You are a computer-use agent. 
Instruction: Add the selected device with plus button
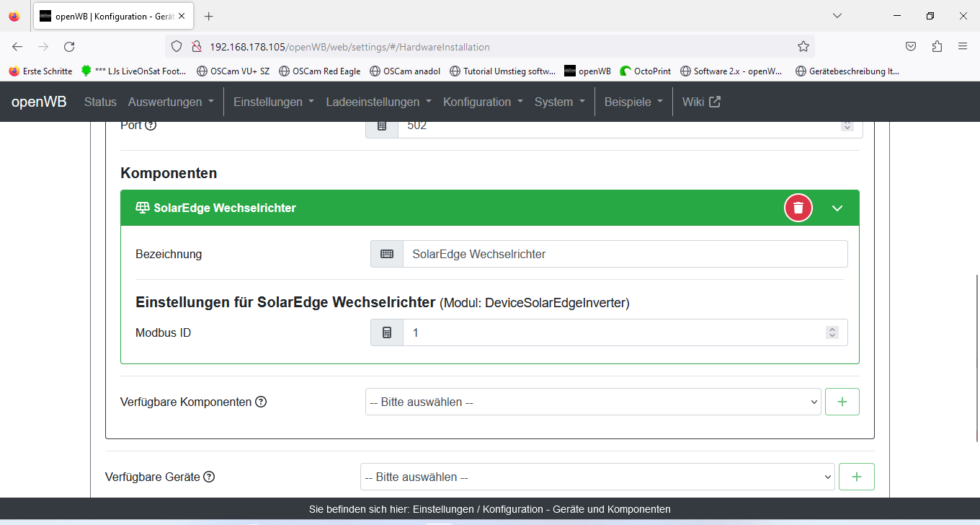coord(857,477)
